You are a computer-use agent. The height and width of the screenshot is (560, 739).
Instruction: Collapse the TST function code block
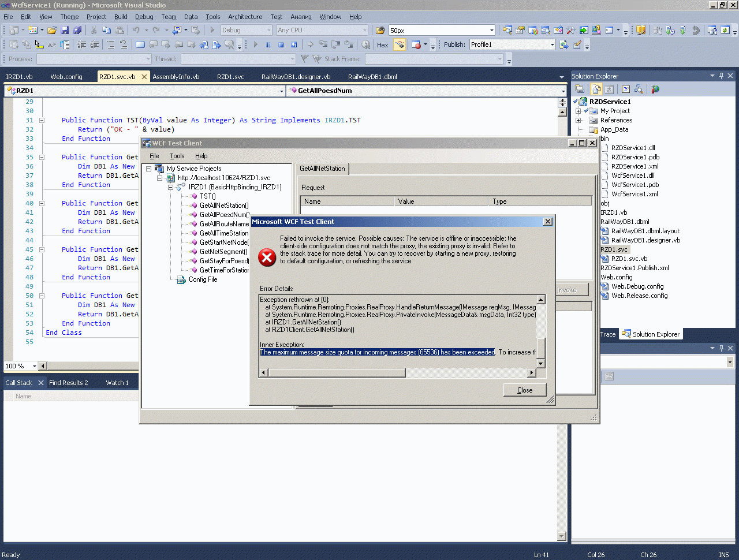click(x=42, y=120)
